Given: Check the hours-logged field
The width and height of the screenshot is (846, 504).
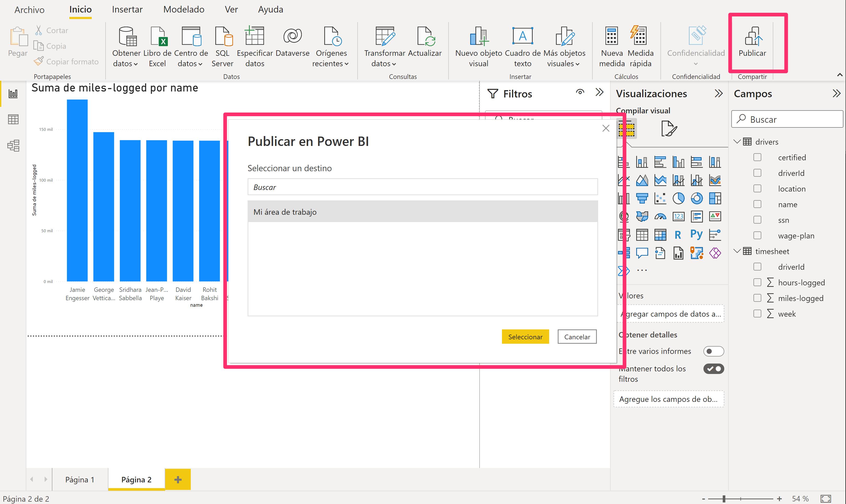Looking at the screenshot, I should tap(757, 282).
